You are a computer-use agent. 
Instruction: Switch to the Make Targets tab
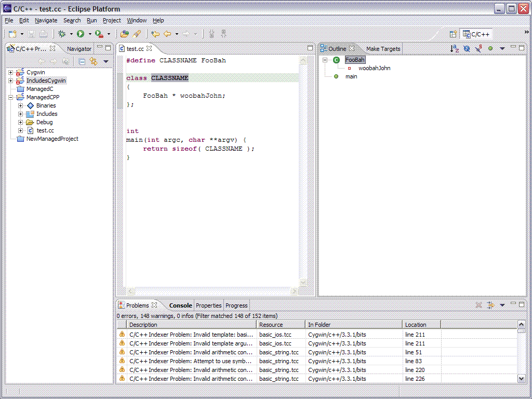point(383,49)
